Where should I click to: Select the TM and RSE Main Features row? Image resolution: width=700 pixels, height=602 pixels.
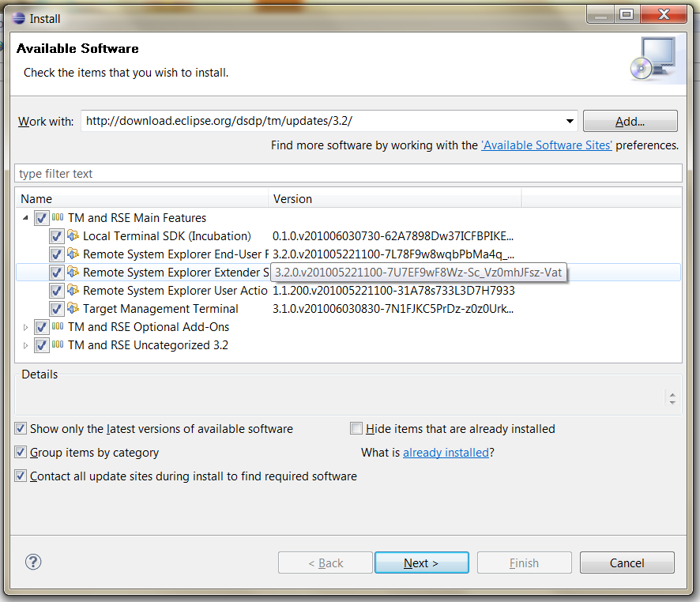tap(348, 218)
